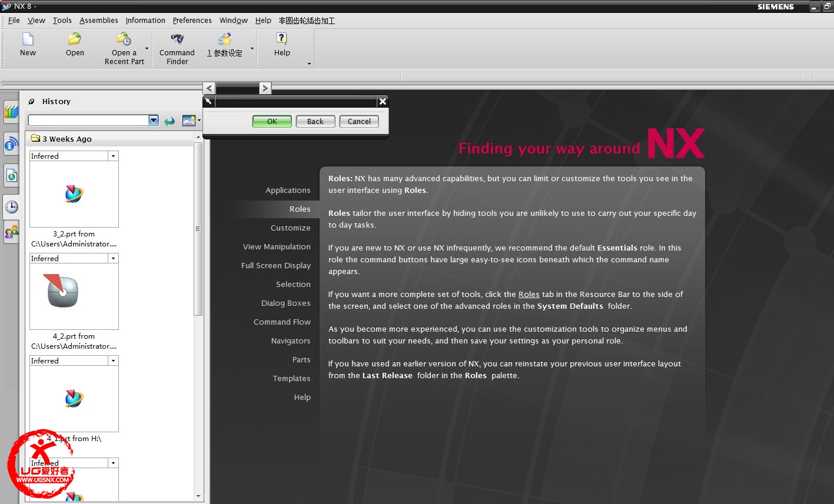Open the View menu
The image size is (834, 504).
[x=36, y=20]
